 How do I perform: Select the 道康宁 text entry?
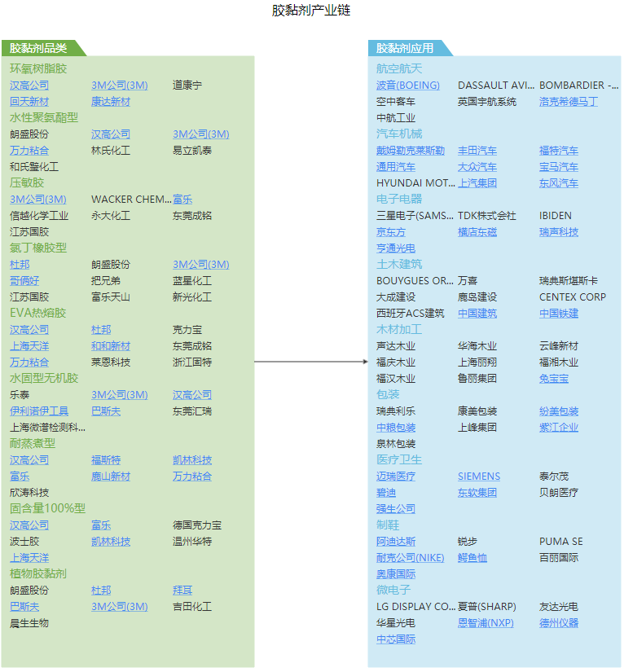click(x=187, y=86)
